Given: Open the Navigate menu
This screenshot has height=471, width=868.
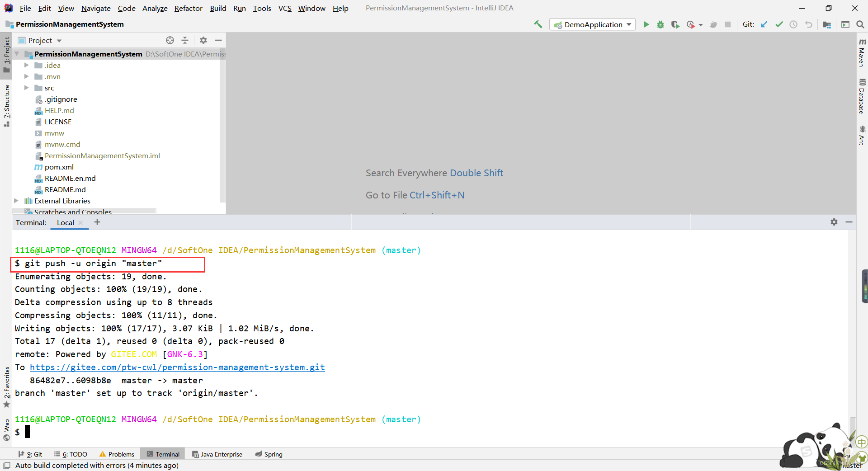Looking at the screenshot, I should pyautogui.click(x=96, y=8).
